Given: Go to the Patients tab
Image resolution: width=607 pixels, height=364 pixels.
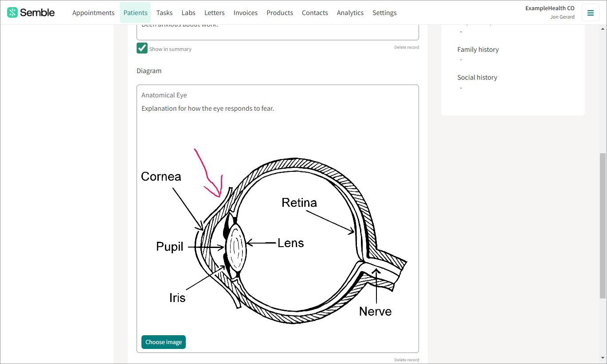Looking at the screenshot, I should pyautogui.click(x=135, y=13).
